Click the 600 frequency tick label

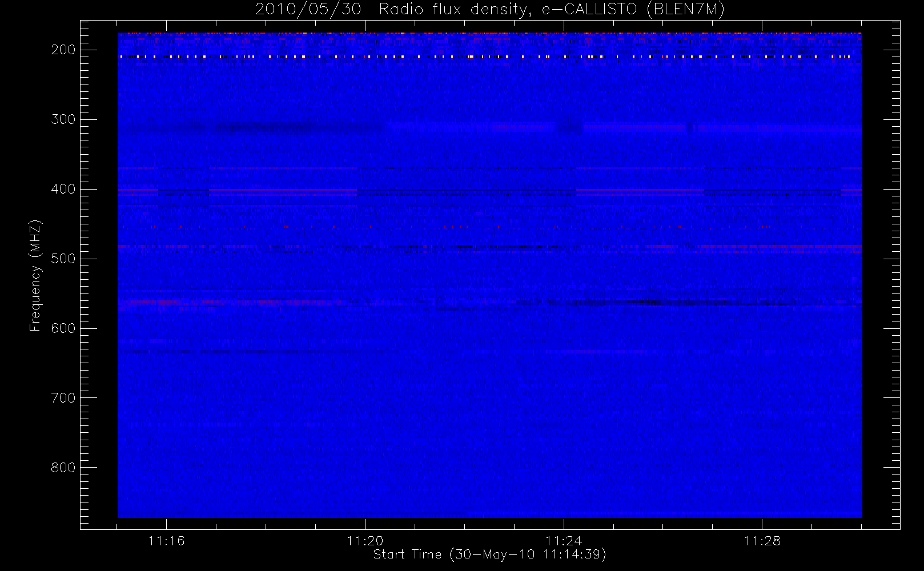63,328
